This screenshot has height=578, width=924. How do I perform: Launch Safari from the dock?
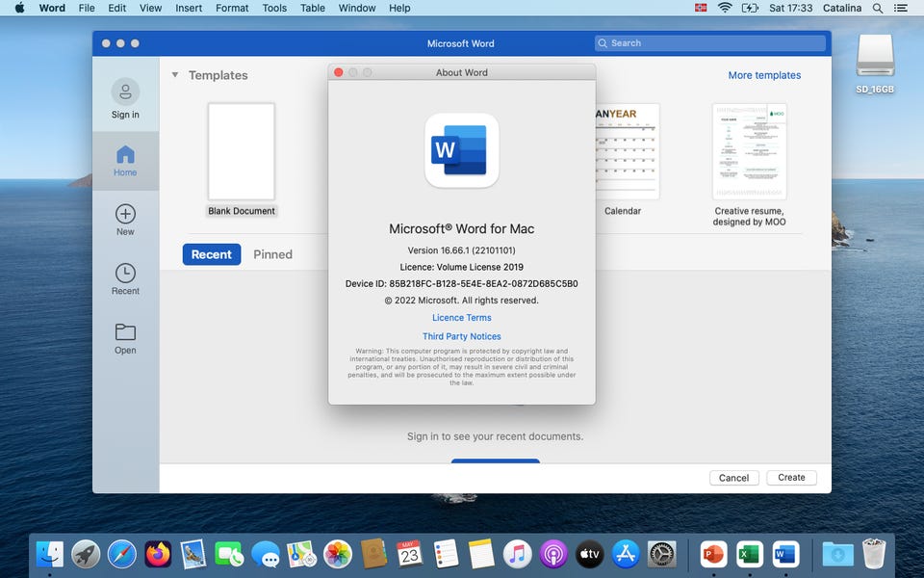122,555
